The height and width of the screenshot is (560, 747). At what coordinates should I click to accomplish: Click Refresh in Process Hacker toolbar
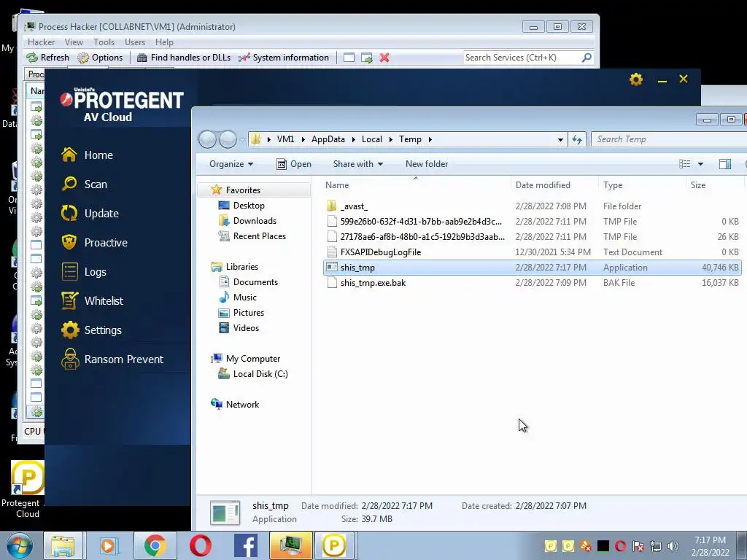[x=47, y=58]
